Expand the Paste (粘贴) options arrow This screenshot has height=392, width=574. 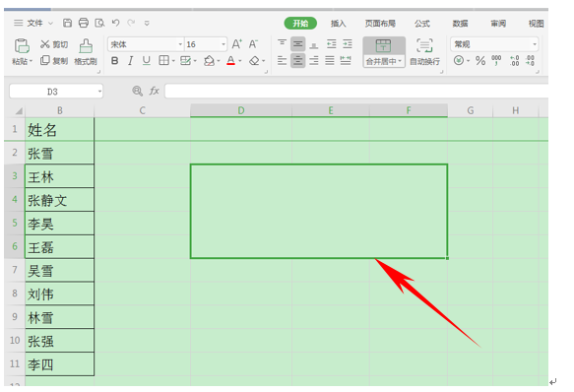tap(32, 61)
